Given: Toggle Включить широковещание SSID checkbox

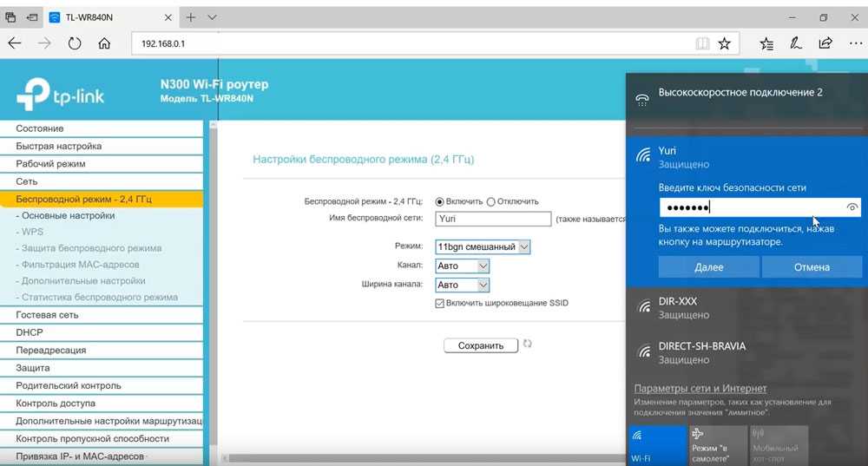Looking at the screenshot, I should (x=440, y=304).
